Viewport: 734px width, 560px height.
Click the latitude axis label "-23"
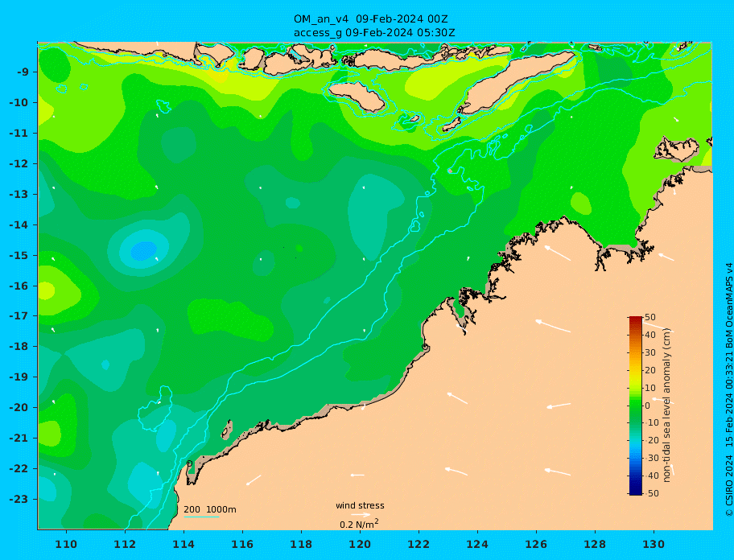tap(19, 499)
